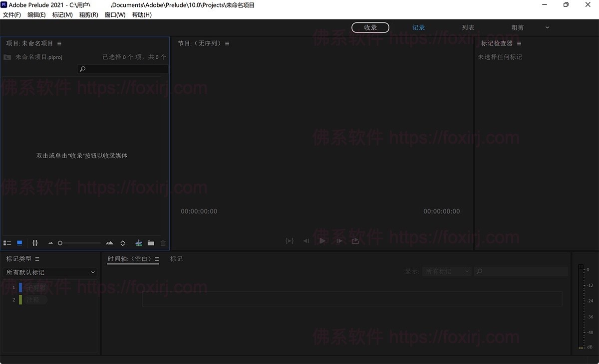Open the 项目 panel menu
Screen dimensions: 599x364
click(x=59, y=43)
